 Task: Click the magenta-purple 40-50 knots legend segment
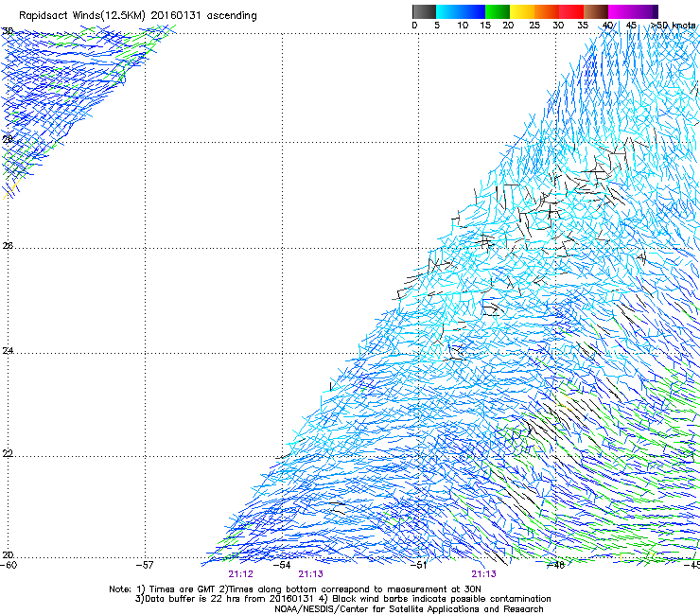[633, 11]
